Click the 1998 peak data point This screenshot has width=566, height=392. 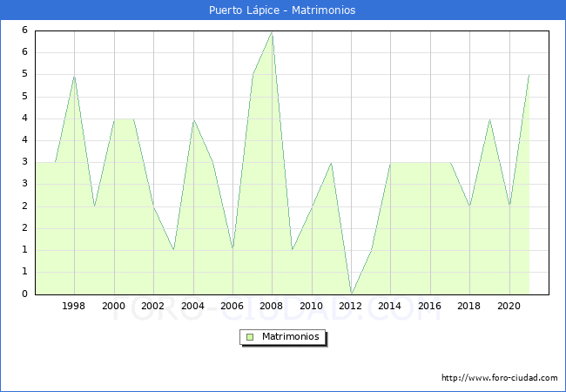coord(74,76)
